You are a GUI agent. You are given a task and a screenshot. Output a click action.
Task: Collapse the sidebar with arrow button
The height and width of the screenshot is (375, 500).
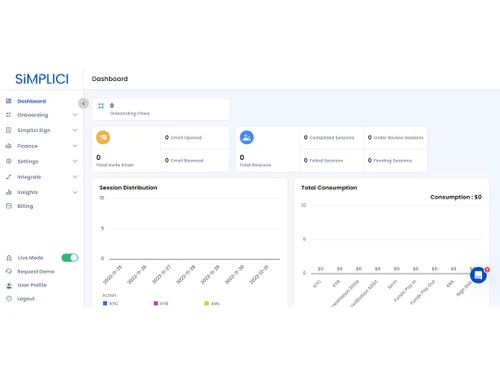pyautogui.click(x=84, y=104)
